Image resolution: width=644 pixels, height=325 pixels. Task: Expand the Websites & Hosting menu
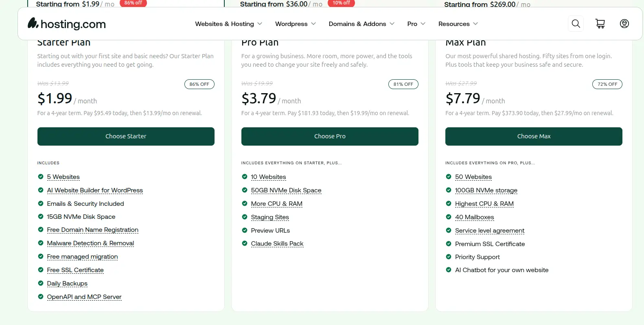pos(228,24)
